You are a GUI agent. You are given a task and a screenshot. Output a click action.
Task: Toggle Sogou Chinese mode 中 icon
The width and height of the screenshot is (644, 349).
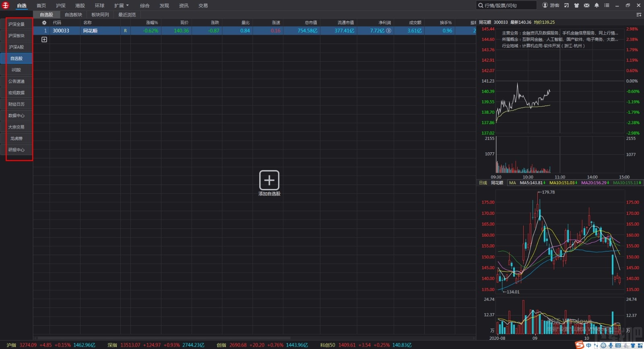[588, 345]
